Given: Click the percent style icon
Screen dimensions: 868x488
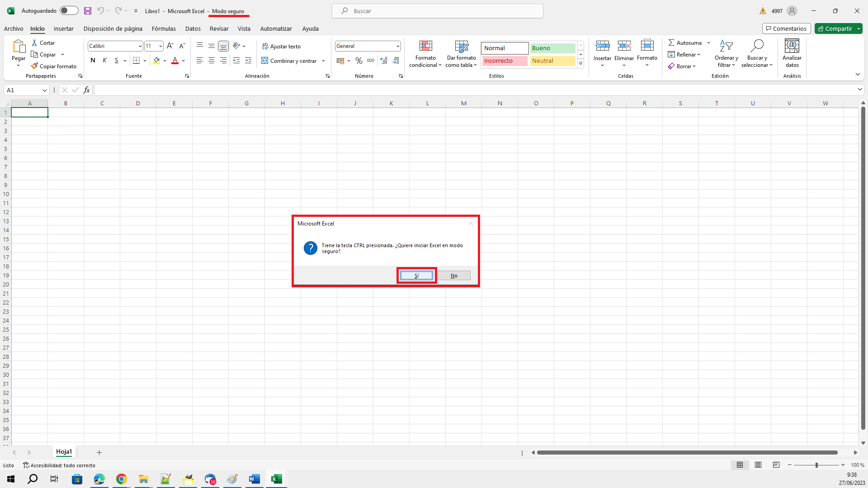Looking at the screenshot, I should (x=359, y=61).
